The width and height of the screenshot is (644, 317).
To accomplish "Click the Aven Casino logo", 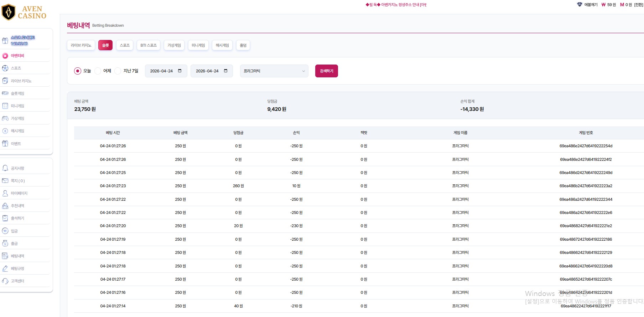I will point(24,12).
